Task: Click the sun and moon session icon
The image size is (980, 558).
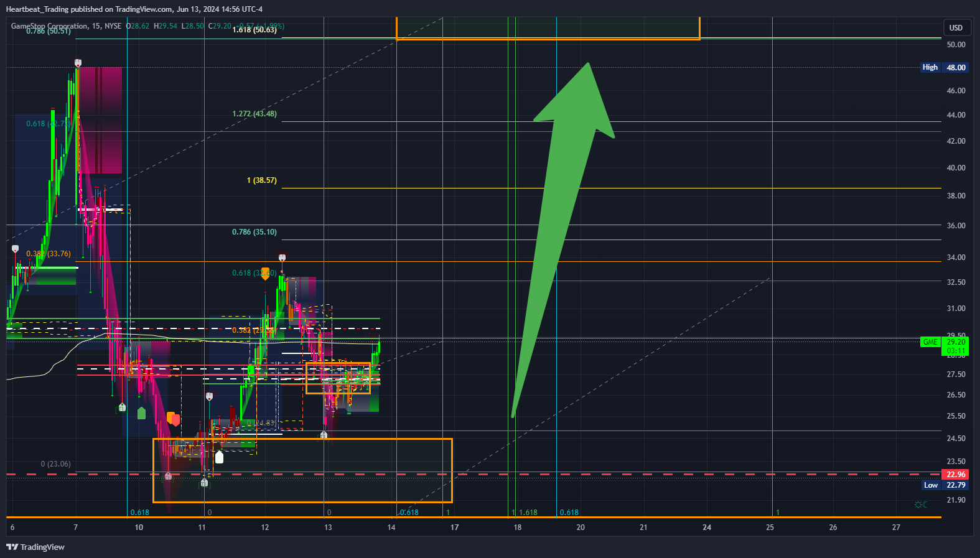Action: (x=921, y=505)
